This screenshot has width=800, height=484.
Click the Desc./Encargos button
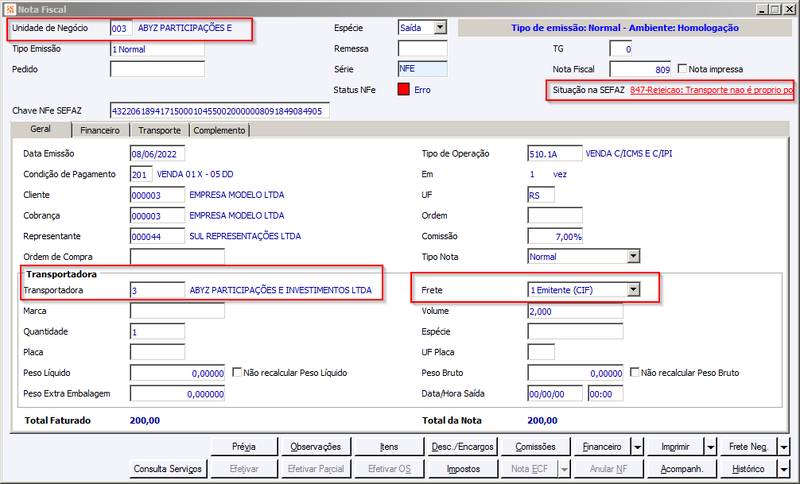[462, 447]
